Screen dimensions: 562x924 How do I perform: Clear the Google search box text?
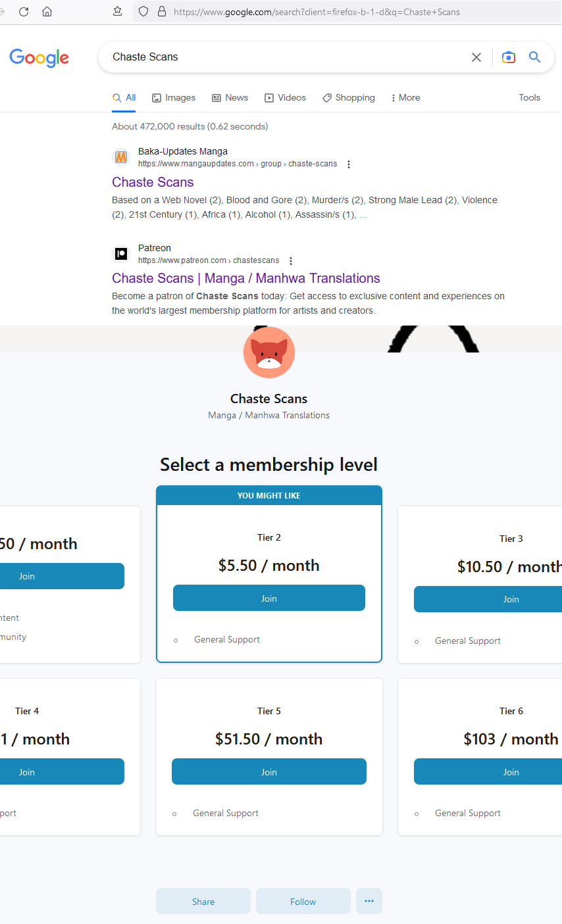[476, 57]
